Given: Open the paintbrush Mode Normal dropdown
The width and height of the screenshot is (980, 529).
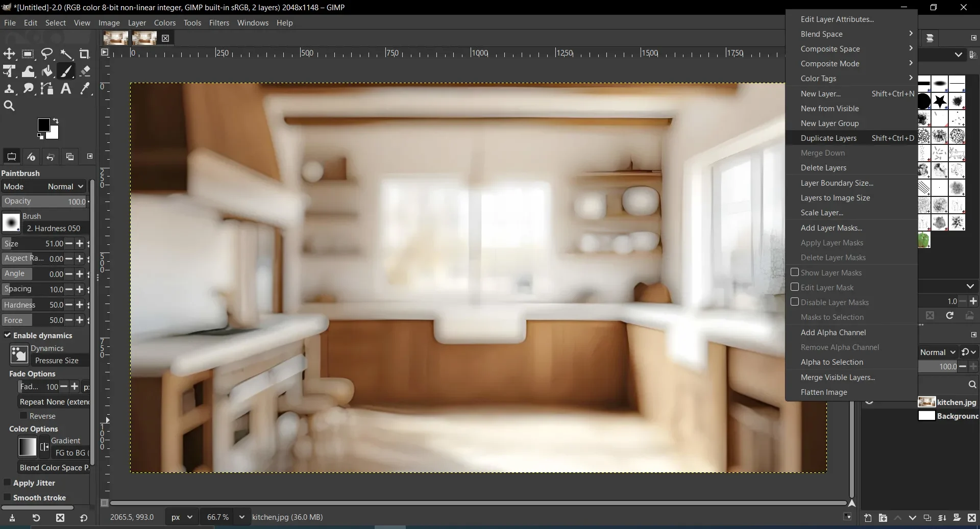Looking at the screenshot, I should (x=44, y=187).
